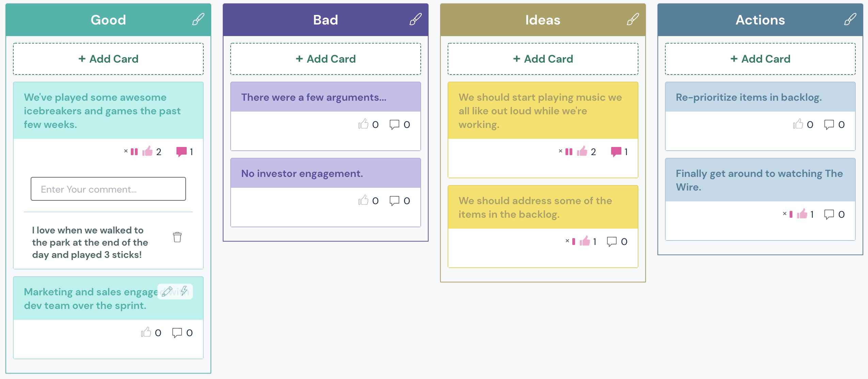Remove votes from the icebreakers card
The height and width of the screenshot is (379, 868).
point(126,151)
